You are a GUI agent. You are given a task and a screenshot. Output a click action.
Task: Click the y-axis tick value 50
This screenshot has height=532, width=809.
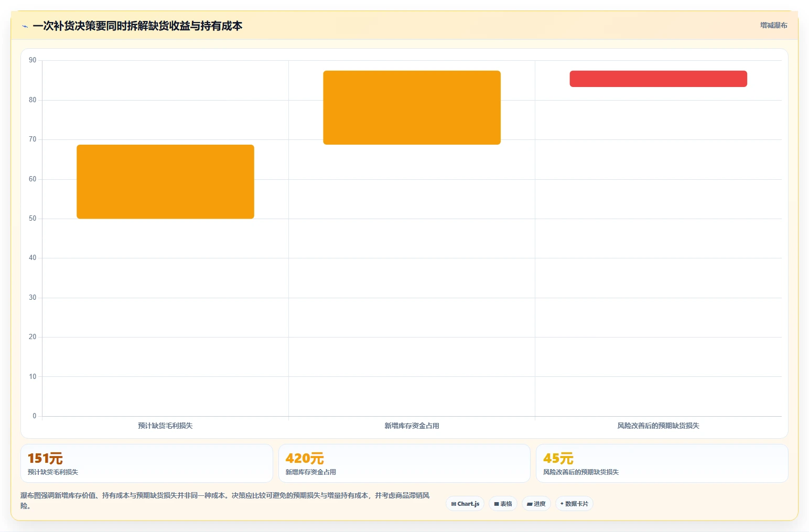click(x=33, y=219)
